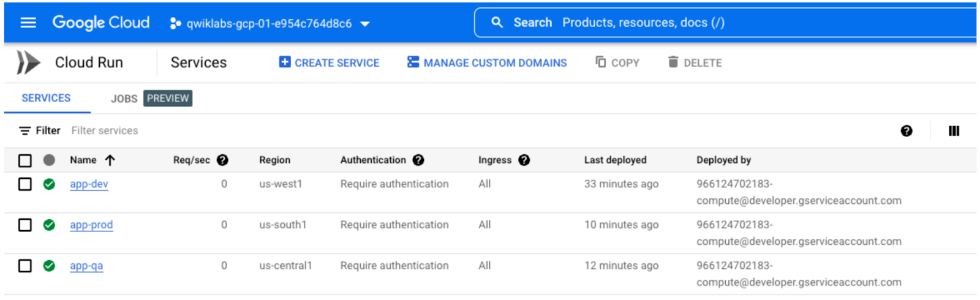Click the Req/sec help question mark icon

(223, 160)
